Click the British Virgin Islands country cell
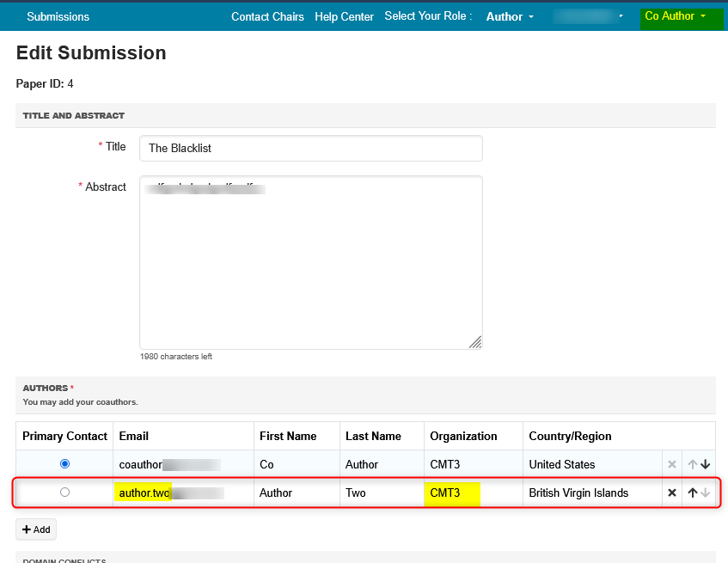 click(x=578, y=493)
